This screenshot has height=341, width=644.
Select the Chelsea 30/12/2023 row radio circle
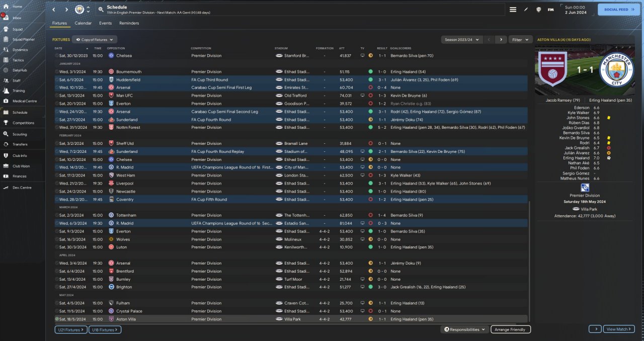click(57, 55)
